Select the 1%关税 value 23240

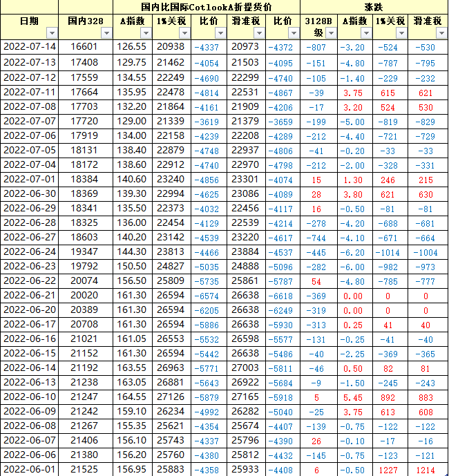click(171, 180)
